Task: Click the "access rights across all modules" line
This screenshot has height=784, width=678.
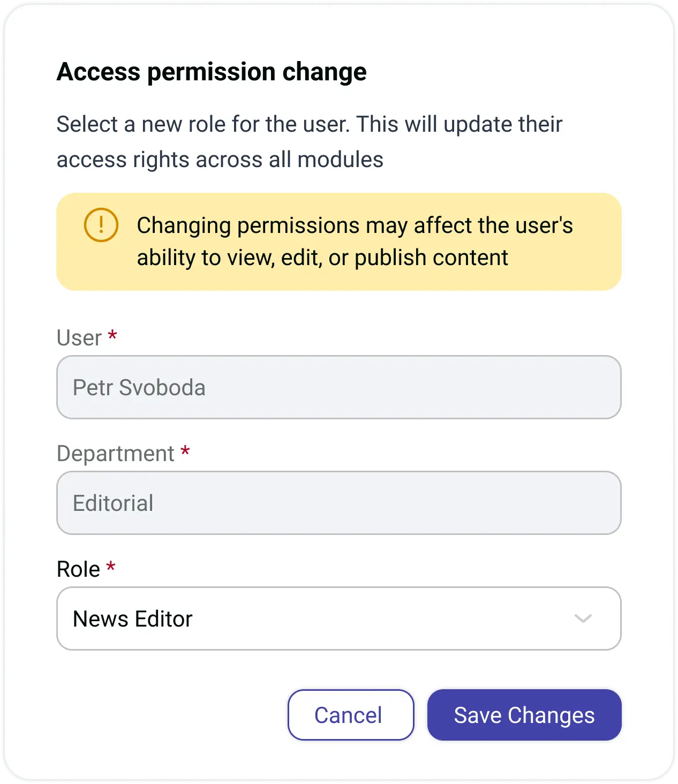Action: pos(220,160)
